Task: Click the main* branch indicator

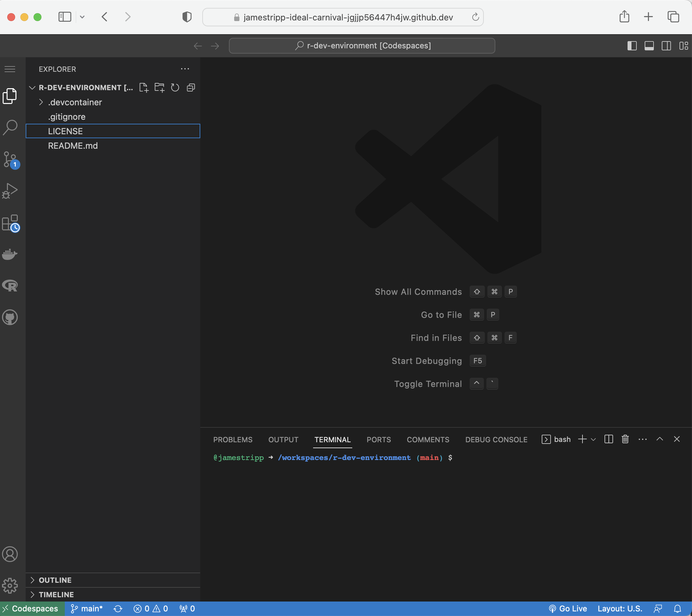Action: (87, 608)
